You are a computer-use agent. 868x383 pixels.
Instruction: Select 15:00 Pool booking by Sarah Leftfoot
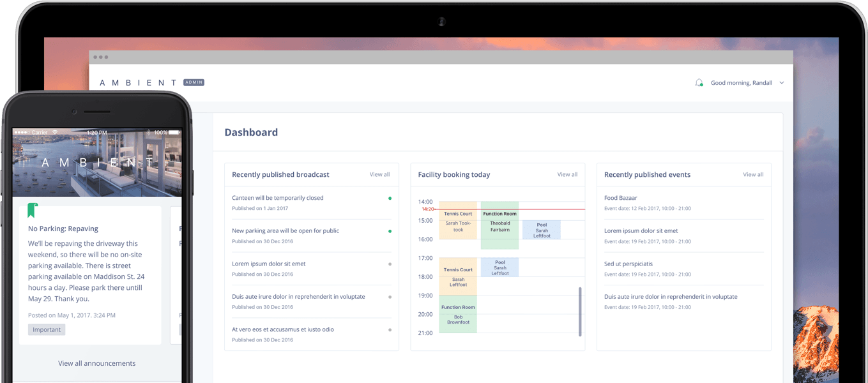(x=542, y=230)
